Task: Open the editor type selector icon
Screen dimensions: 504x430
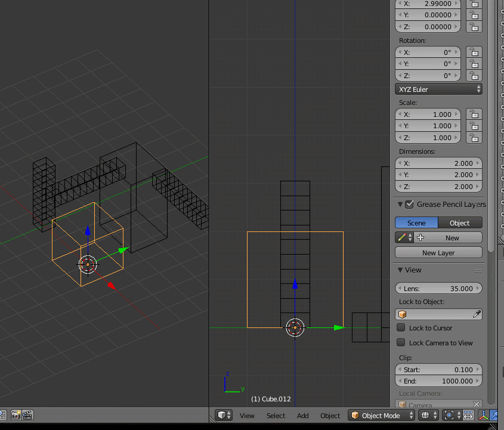Action: pyautogui.click(x=223, y=416)
